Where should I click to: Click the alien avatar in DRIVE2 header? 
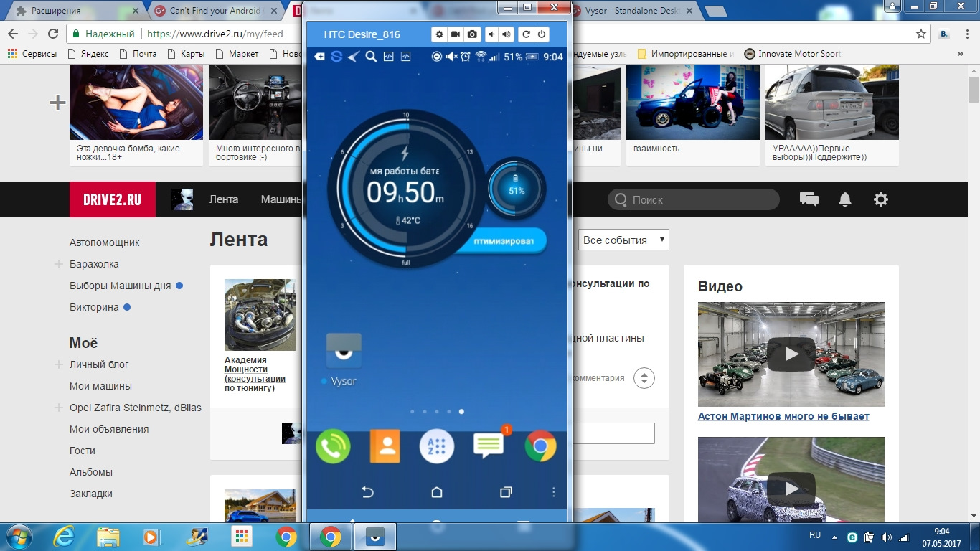pos(182,199)
